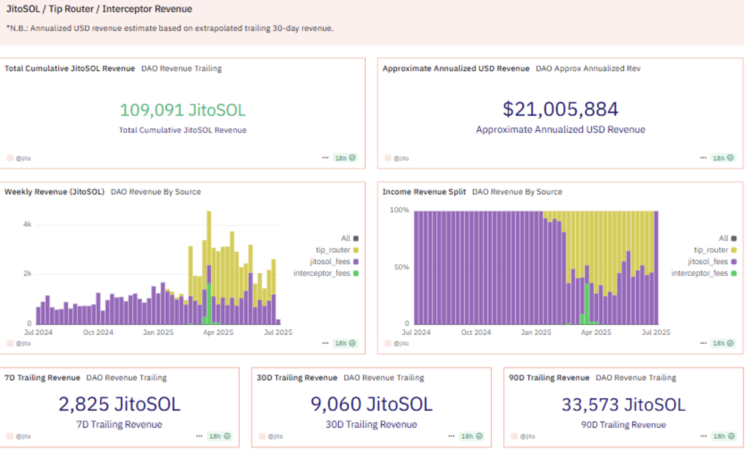Click the 100% axis label on Income Revenue Split

tap(399, 210)
